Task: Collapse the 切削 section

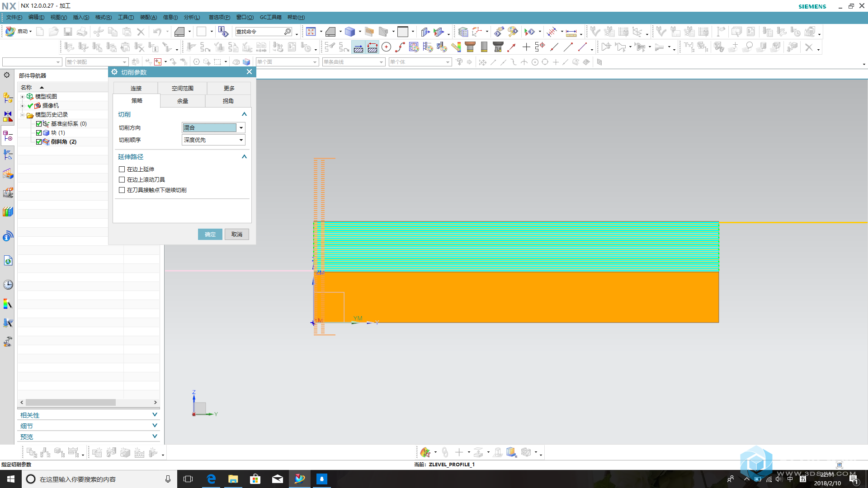Action: pos(244,114)
